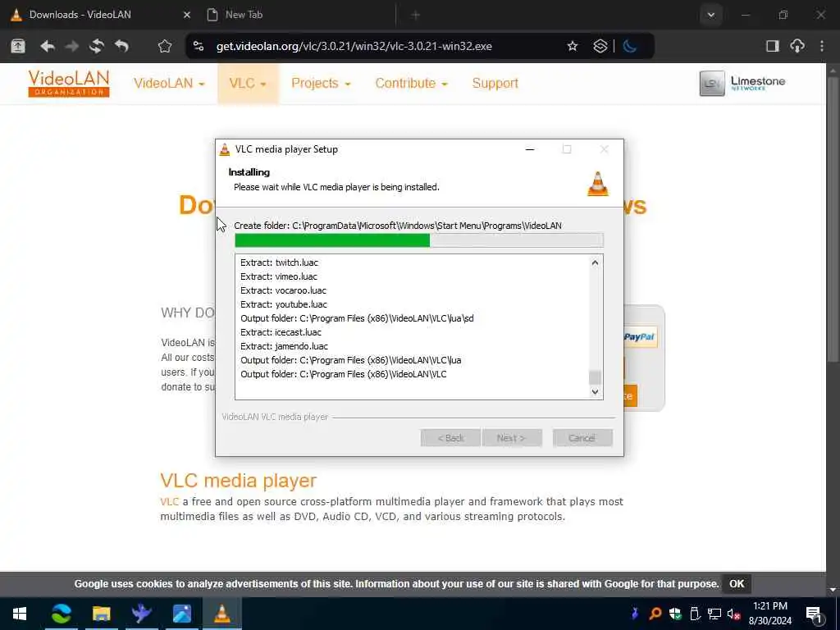Click the orange VLC link in description
Viewport: 840px width, 630px height.
click(169, 502)
